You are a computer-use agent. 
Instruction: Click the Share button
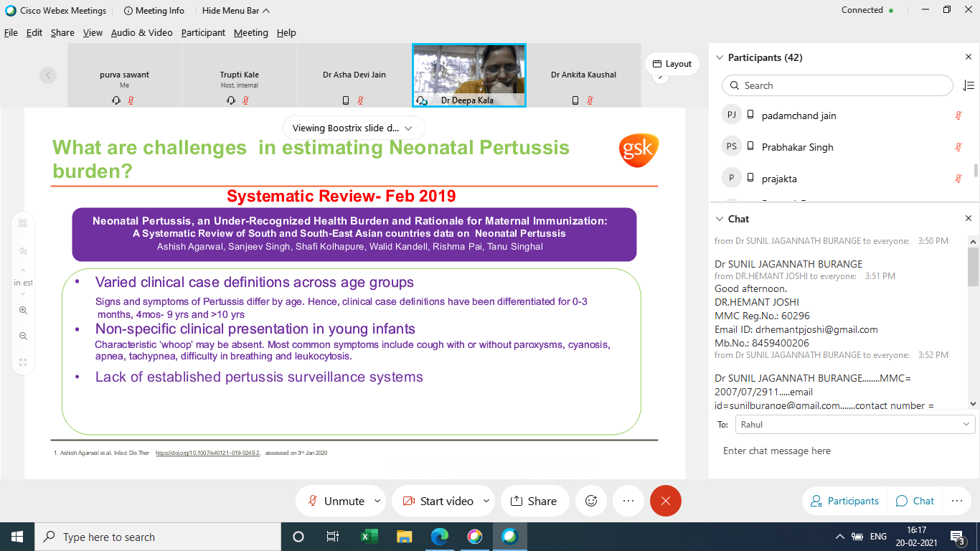coord(533,501)
